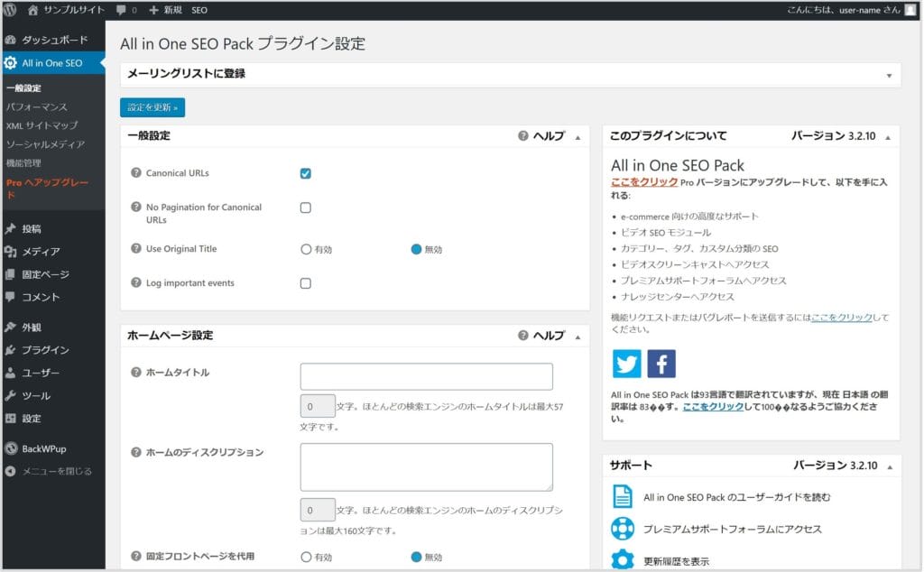Click the ツール wrench icon
Screen dimensions: 924x572
(10, 396)
